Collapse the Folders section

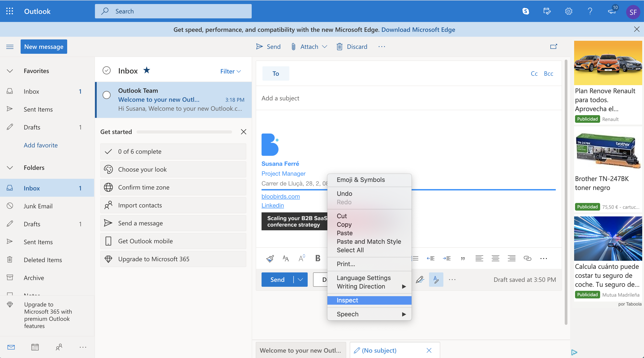pyautogui.click(x=10, y=168)
